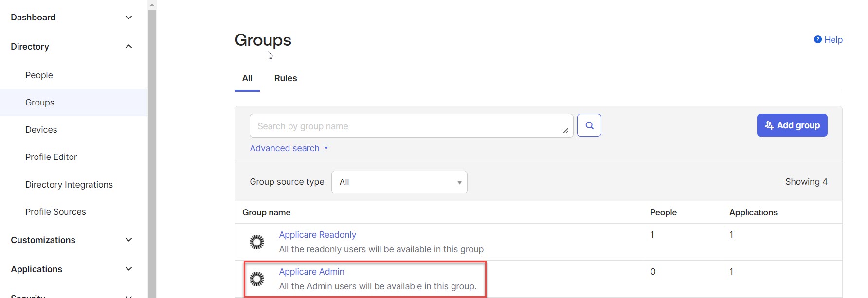Navigate to Directory Integrations
This screenshot has width=868, height=298.
pos(69,185)
